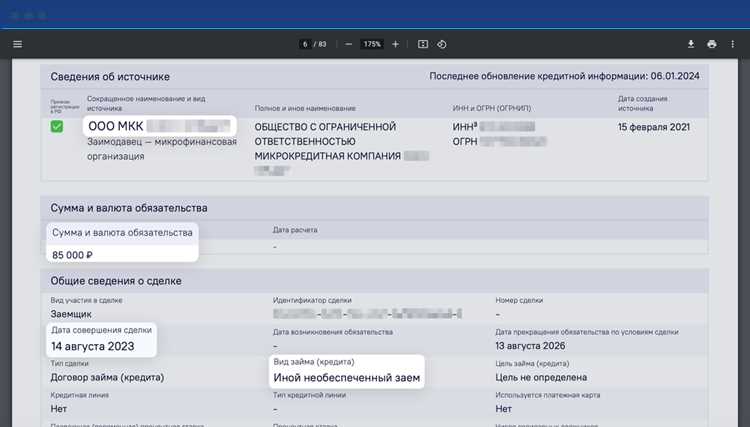Print the PDF document
This screenshot has width=750, height=427.
(712, 44)
